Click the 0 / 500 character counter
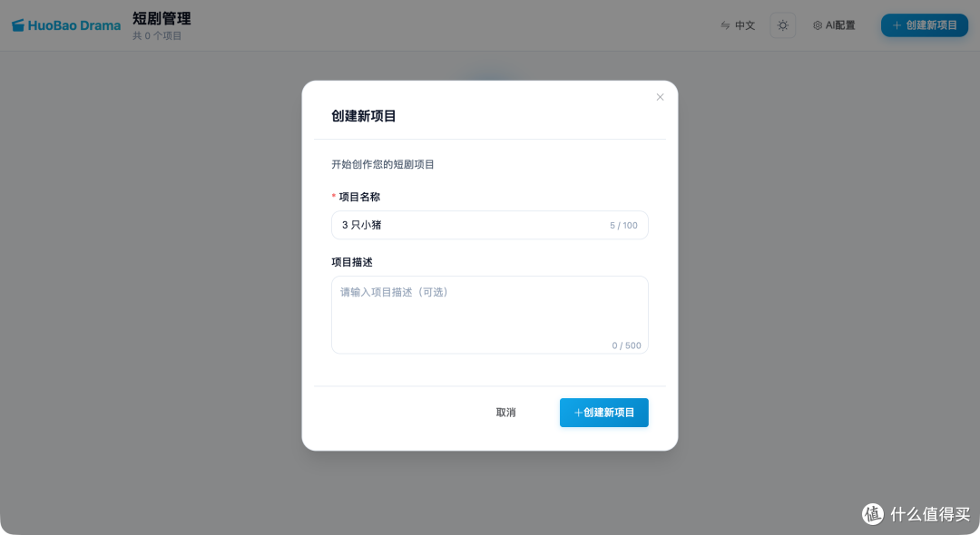980x535 pixels. point(626,345)
